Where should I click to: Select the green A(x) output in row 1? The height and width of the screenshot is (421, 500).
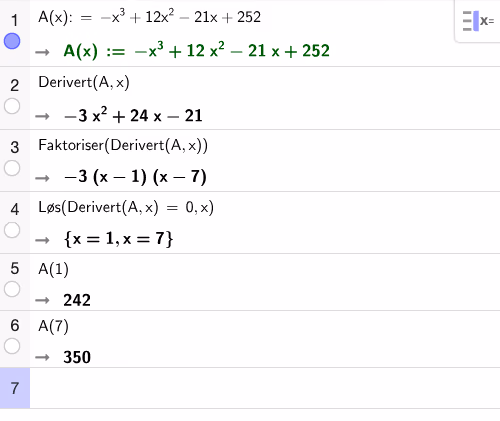tap(197, 51)
